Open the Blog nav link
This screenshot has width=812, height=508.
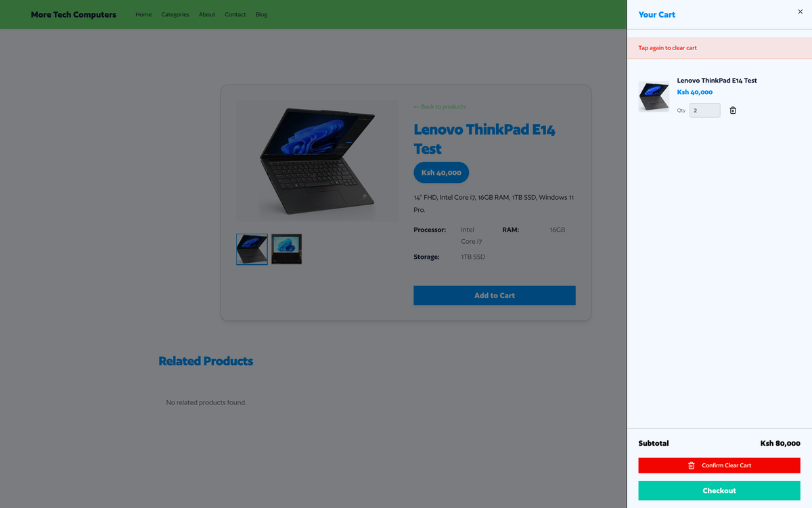261,14
